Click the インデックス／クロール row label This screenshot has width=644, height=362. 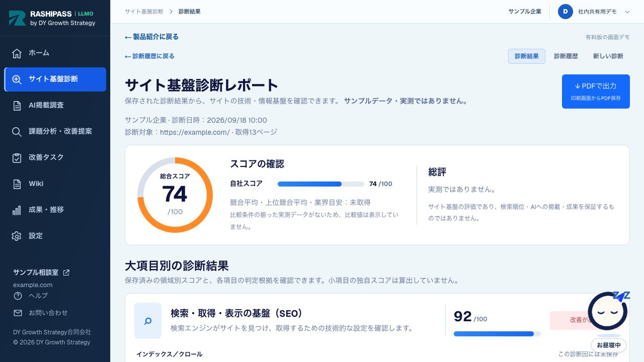click(x=170, y=354)
